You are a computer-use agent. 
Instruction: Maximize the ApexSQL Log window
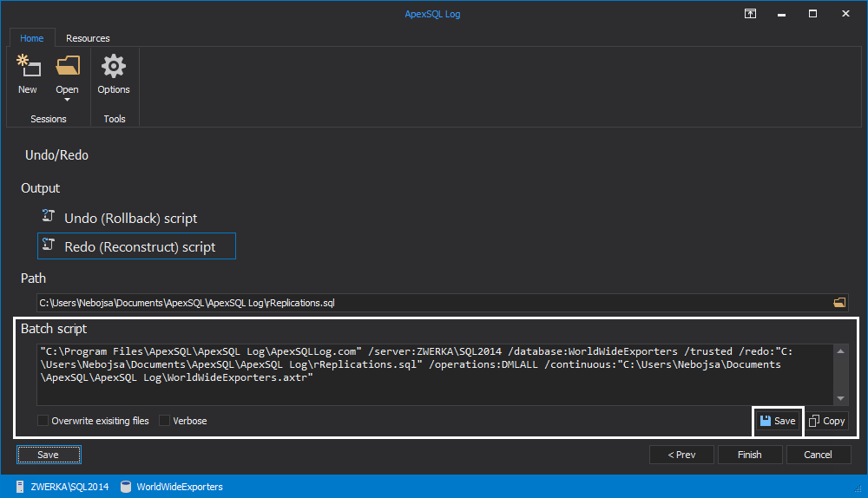tap(812, 14)
